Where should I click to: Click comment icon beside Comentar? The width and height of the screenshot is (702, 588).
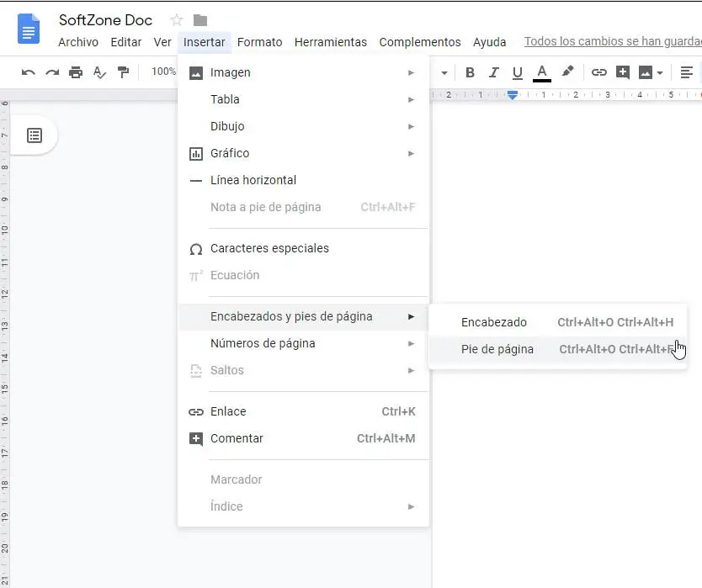point(195,438)
